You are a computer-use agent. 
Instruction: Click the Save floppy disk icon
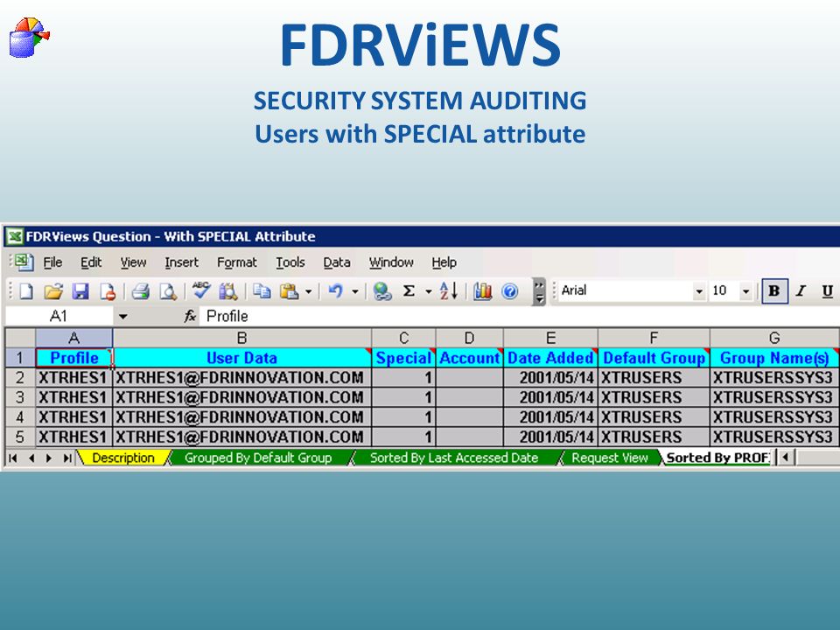point(80,291)
